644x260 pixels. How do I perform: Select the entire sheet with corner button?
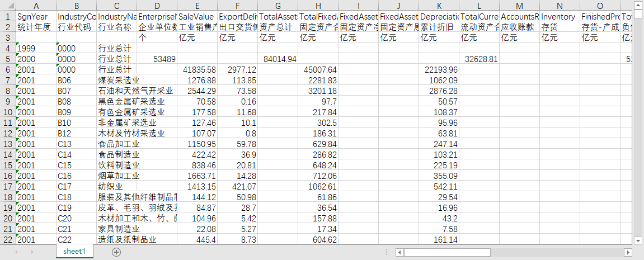click(8, 6)
